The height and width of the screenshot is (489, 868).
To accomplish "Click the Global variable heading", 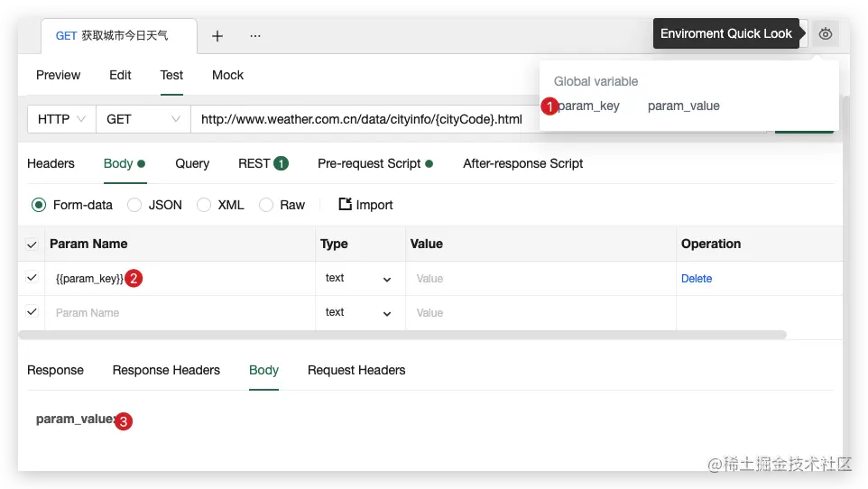I will pyautogui.click(x=596, y=81).
